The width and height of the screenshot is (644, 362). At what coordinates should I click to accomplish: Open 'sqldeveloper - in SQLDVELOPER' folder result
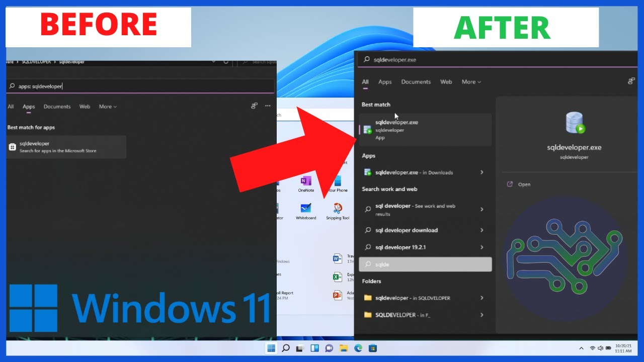coord(425,298)
